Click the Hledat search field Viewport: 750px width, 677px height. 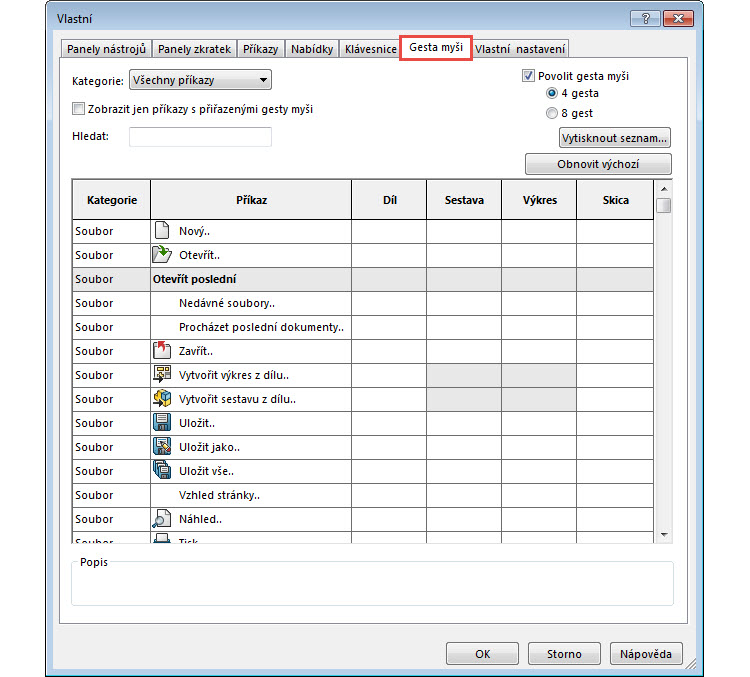pyautogui.click(x=200, y=137)
